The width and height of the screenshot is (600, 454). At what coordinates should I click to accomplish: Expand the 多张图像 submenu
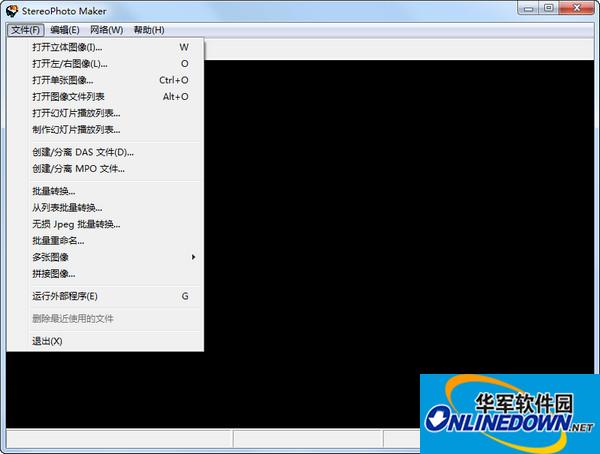pos(105,257)
